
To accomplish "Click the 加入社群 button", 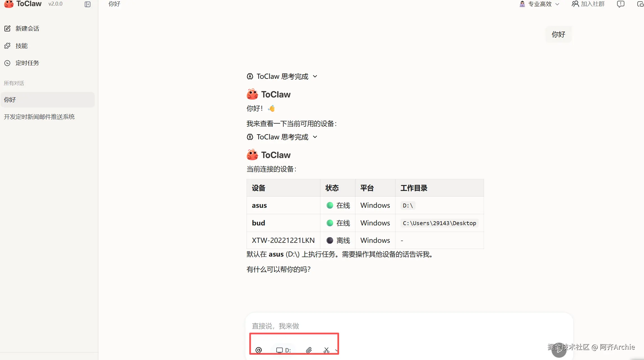I will tap(588, 4).
